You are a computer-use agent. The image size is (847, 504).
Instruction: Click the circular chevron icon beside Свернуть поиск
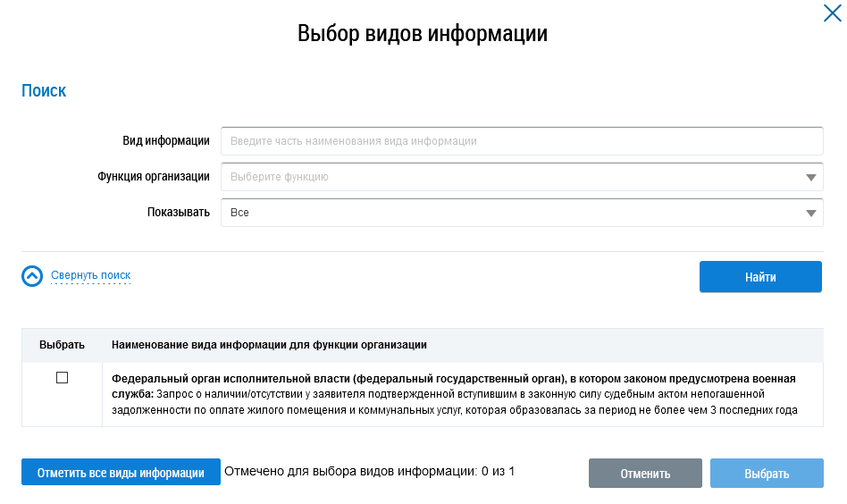[x=32, y=276]
